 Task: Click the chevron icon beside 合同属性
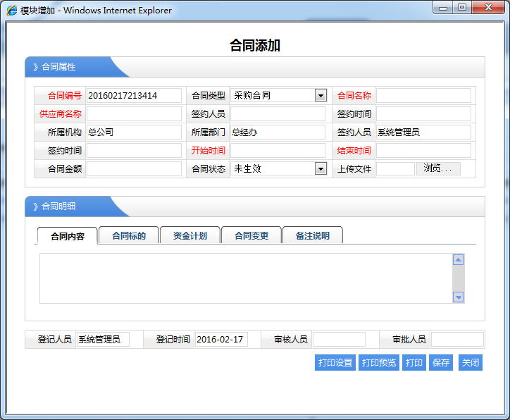coord(36,67)
